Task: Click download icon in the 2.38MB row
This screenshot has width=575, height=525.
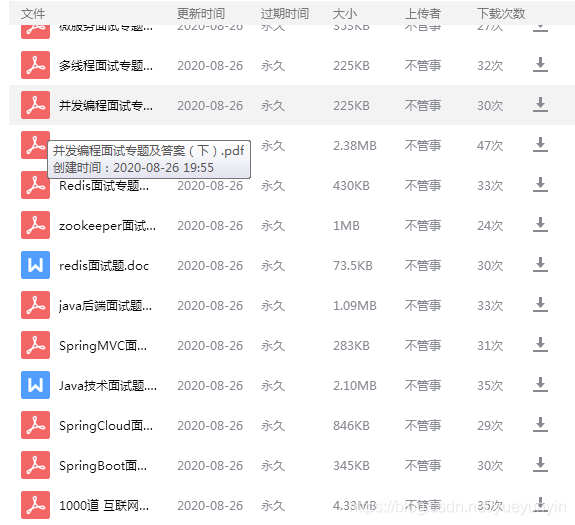Action: (x=540, y=145)
